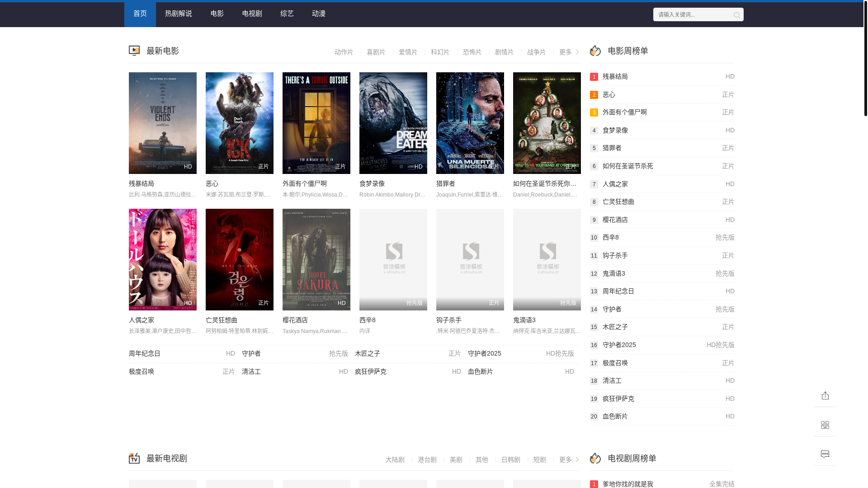Open 西辛8 placeholder poster
Image resolution: width=868 pixels, height=488 pixels.
click(x=393, y=259)
